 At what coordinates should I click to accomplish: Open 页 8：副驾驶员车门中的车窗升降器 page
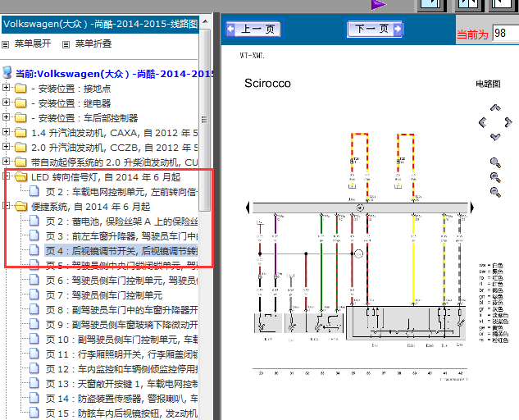click(x=121, y=310)
